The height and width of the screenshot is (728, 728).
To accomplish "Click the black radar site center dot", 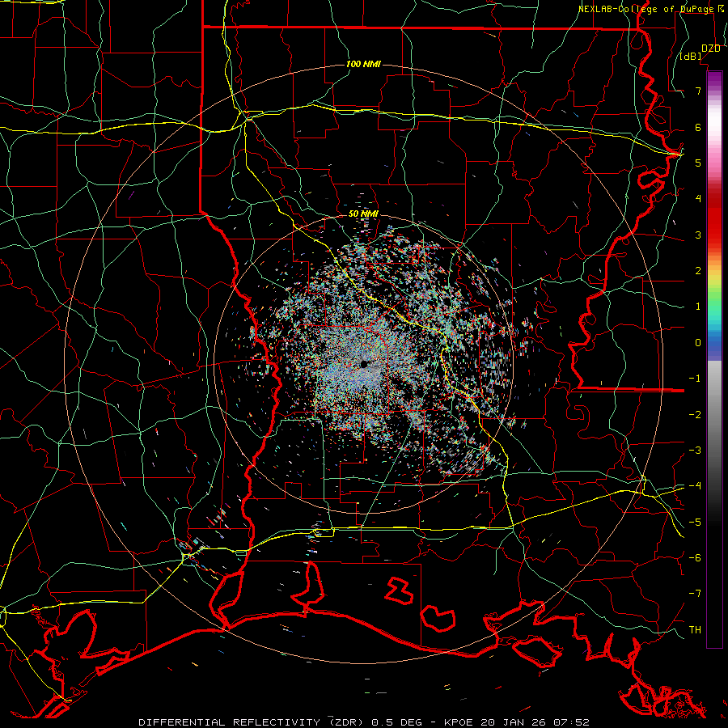I will coord(364,364).
